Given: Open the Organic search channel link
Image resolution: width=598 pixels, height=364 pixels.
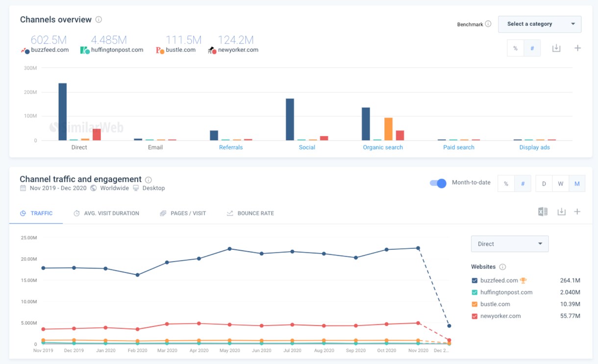Looking at the screenshot, I should 383,147.
